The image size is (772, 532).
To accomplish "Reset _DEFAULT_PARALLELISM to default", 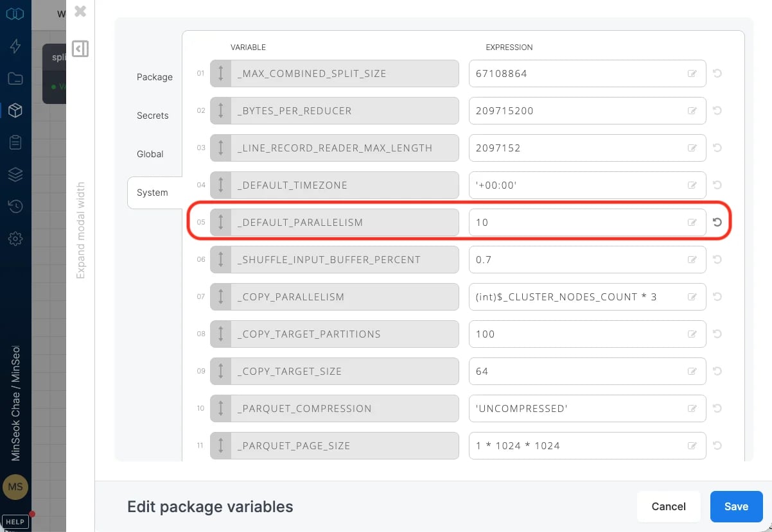I will (717, 222).
